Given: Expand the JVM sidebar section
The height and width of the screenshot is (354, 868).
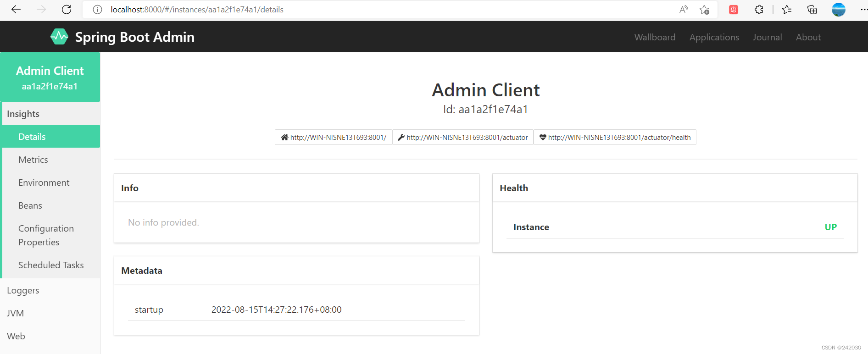Looking at the screenshot, I should [x=50, y=313].
